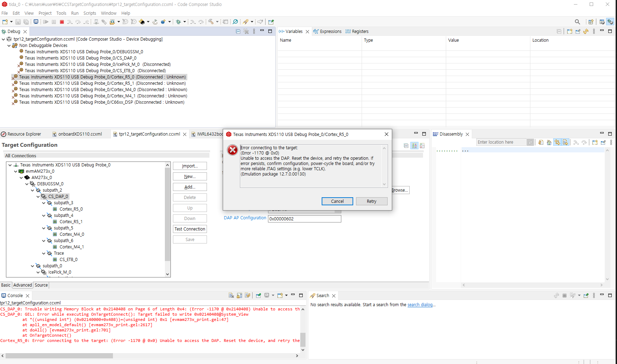Click the Restart toolbar icon
The width and height of the screenshot is (617, 364).
(x=155, y=22)
